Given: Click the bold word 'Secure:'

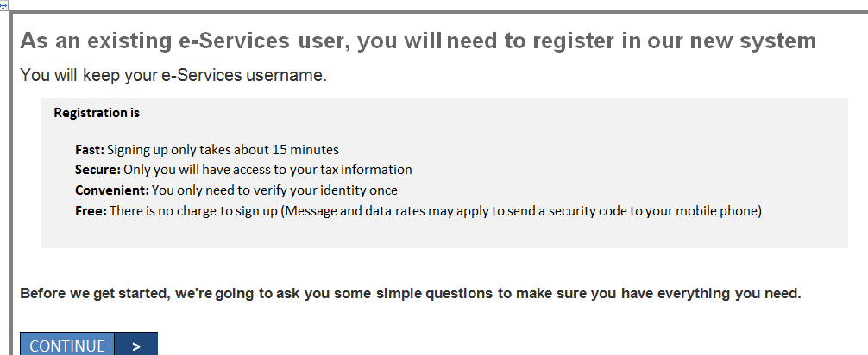Looking at the screenshot, I should [x=97, y=170].
